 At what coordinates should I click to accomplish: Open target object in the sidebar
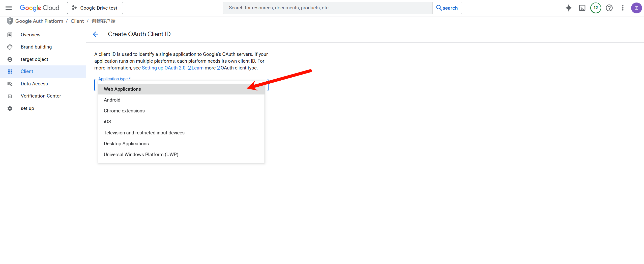[43, 59]
